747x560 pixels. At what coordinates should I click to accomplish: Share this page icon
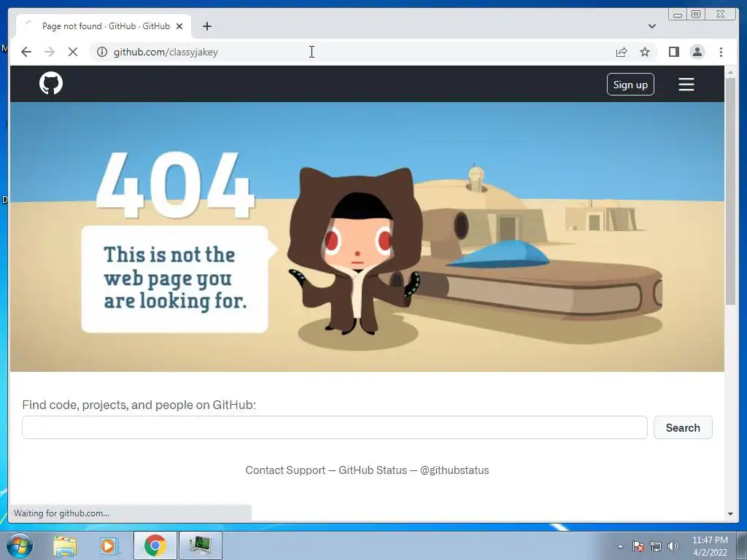622,52
